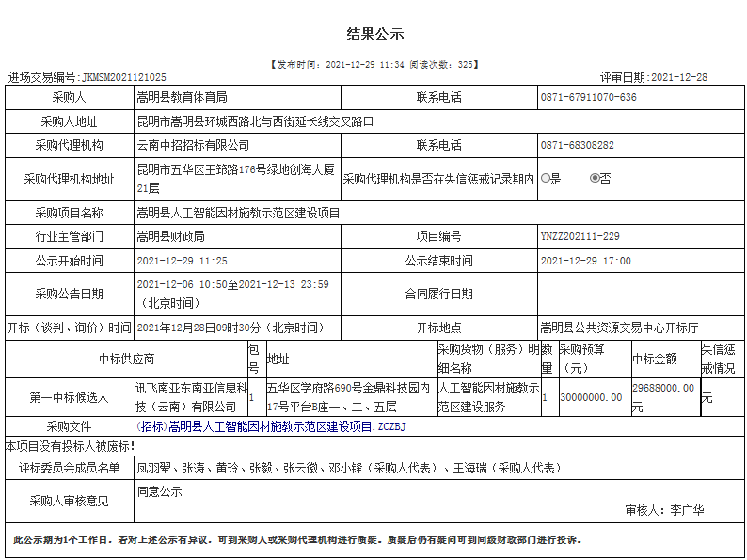Viewport: 747px width, 560px height.
Task: Click the 第一中标候选人 row label
Action: [x=70, y=397]
